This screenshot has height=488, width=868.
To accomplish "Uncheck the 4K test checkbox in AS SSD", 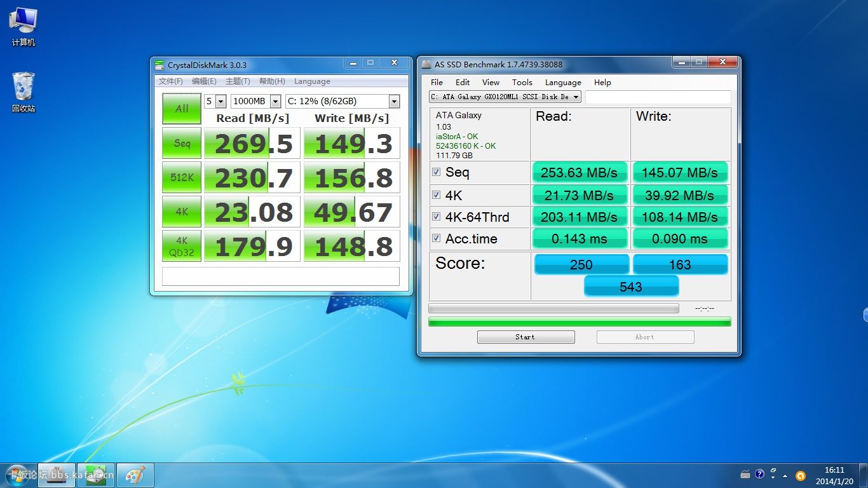I will coord(437,194).
